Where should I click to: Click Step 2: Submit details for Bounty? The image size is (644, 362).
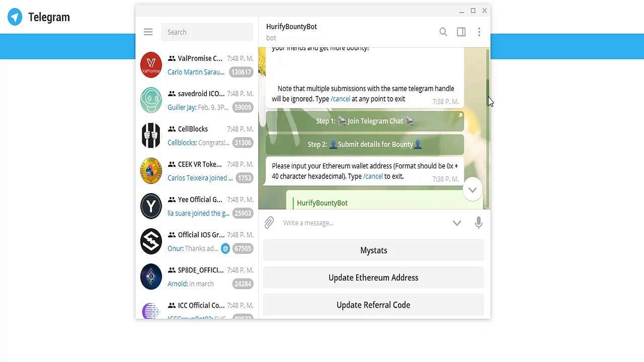[365, 144]
